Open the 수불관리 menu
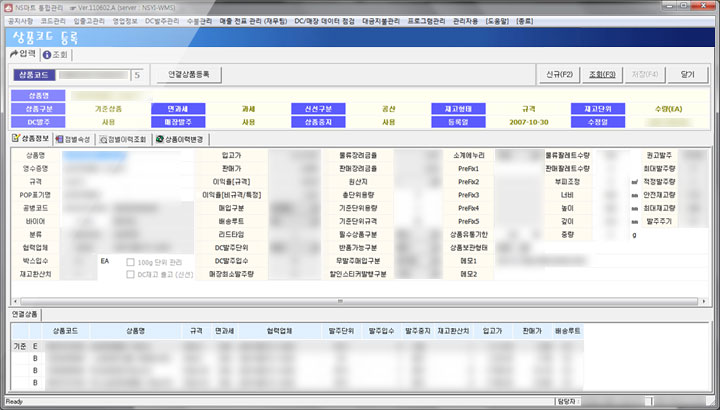The image size is (720, 410). [x=200, y=21]
